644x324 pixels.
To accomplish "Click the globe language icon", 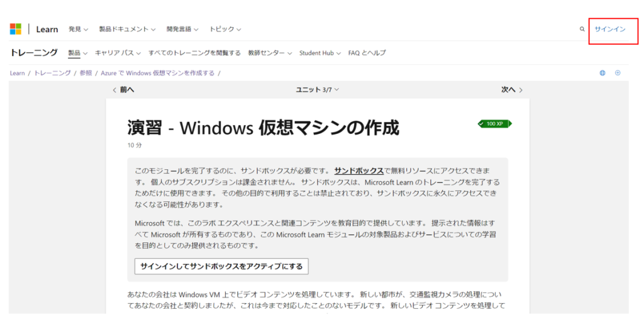I will pos(602,73).
